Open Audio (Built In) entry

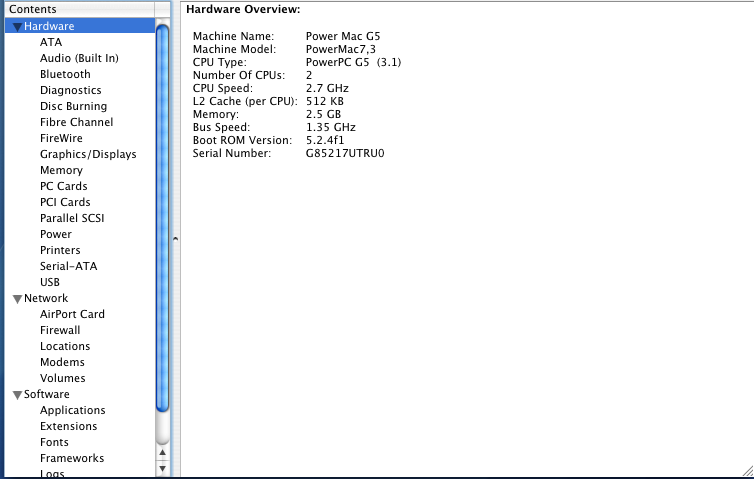coord(79,58)
